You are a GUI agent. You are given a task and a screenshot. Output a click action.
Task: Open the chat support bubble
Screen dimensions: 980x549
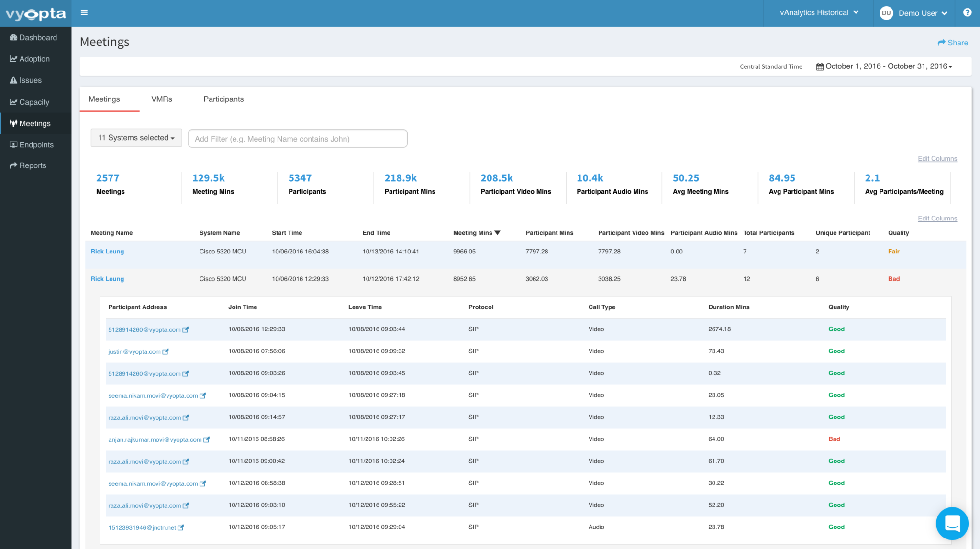click(952, 523)
